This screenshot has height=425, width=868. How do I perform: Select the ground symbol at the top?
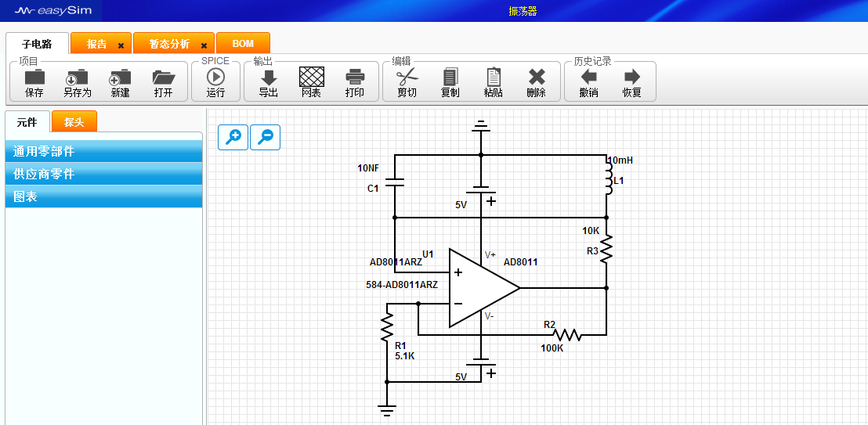pyautogui.click(x=480, y=125)
